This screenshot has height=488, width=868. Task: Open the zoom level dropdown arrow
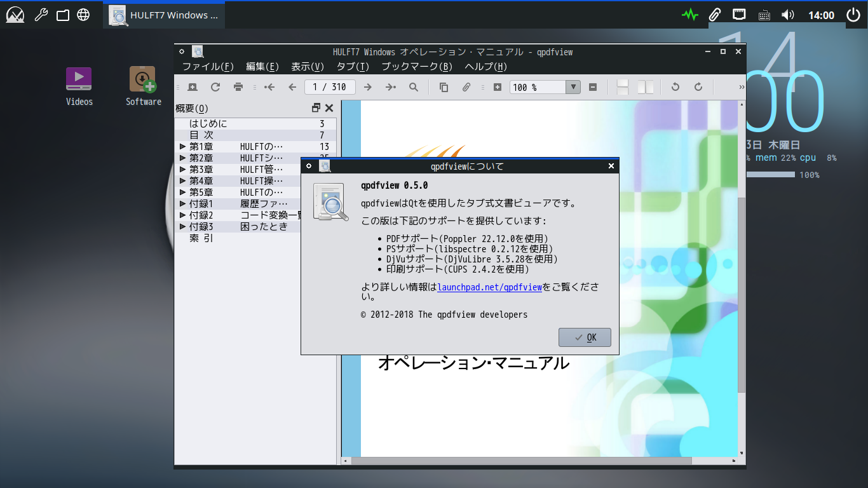pos(573,87)
